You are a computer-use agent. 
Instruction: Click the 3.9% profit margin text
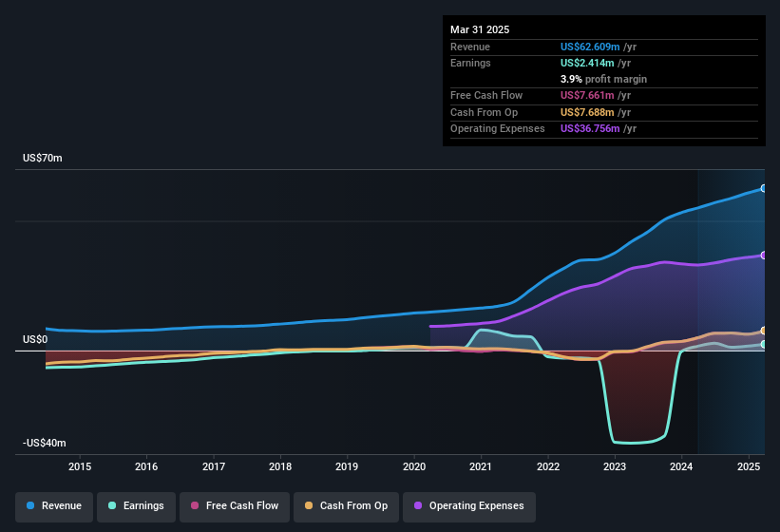(603, 79)
